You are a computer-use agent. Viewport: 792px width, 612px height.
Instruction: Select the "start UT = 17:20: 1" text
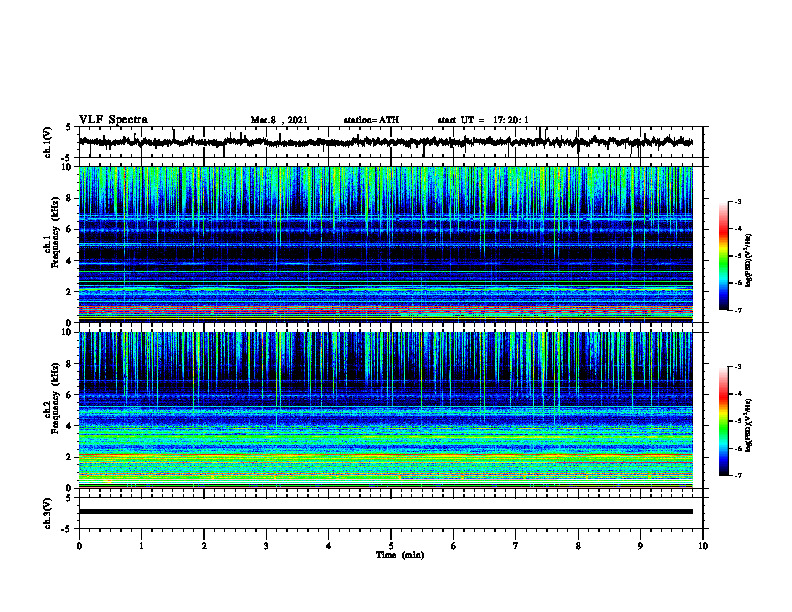(x=483, y=120)
